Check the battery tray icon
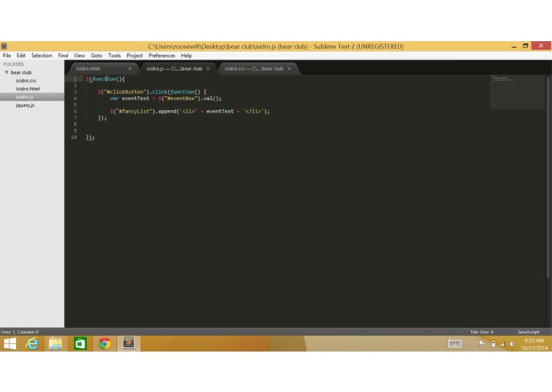This screenshot has height=392, width=552. pyautogui.click(x=493, y=344)
